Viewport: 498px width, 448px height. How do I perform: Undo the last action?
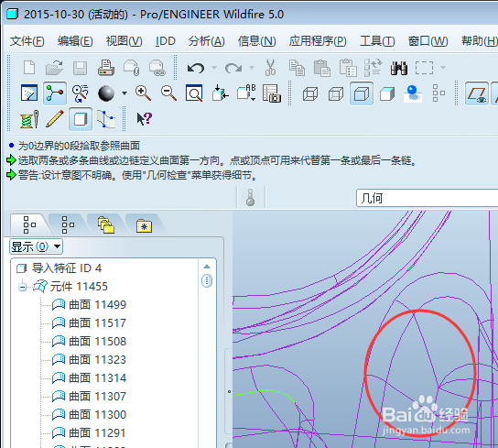[x=196, y=68]
